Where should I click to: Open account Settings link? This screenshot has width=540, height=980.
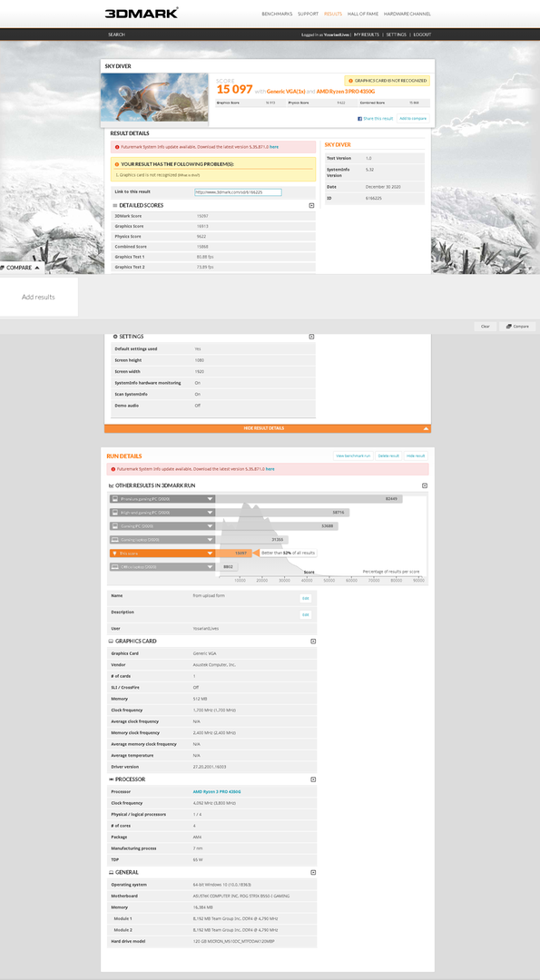(x=396, y=34)
